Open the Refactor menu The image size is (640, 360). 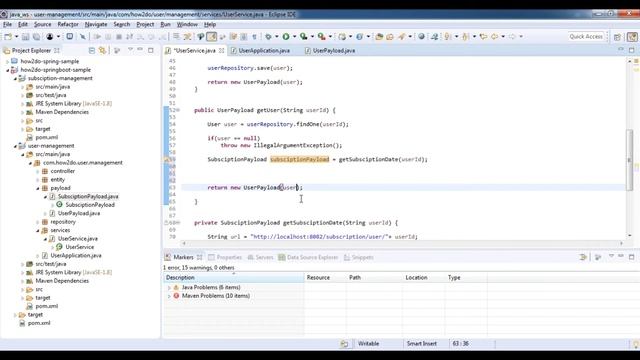click(68, 24)
